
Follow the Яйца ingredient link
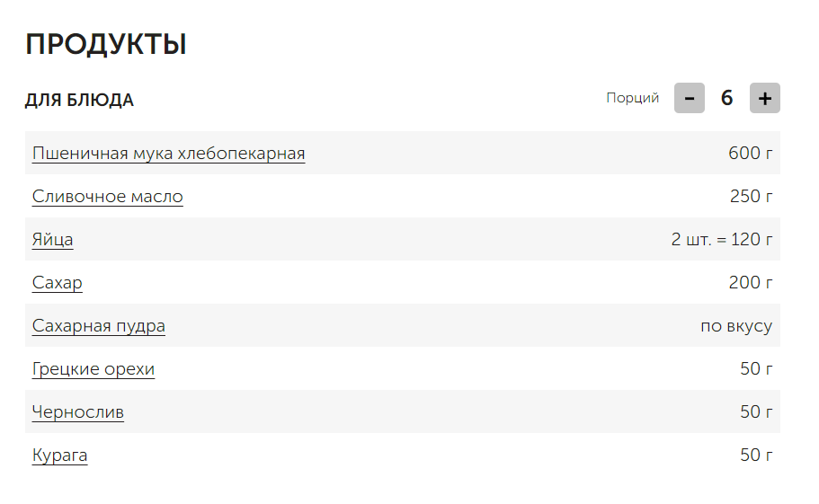[52, 240]
